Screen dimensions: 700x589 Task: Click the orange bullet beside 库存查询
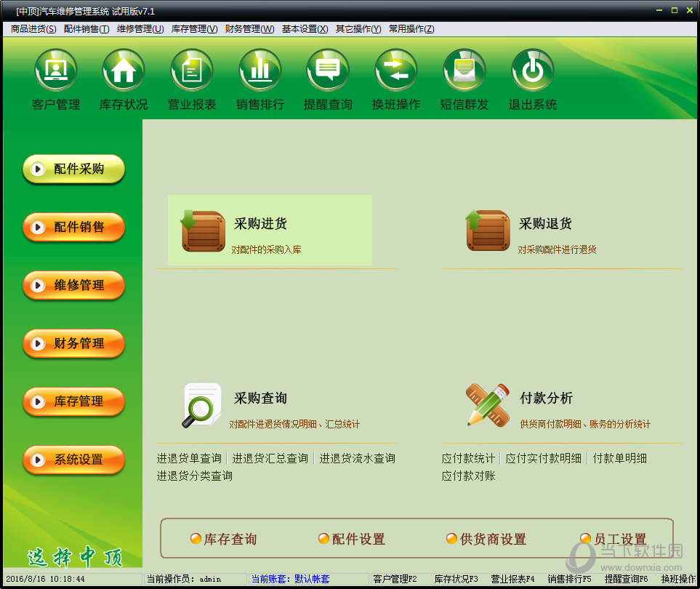[x=196, y=539]
